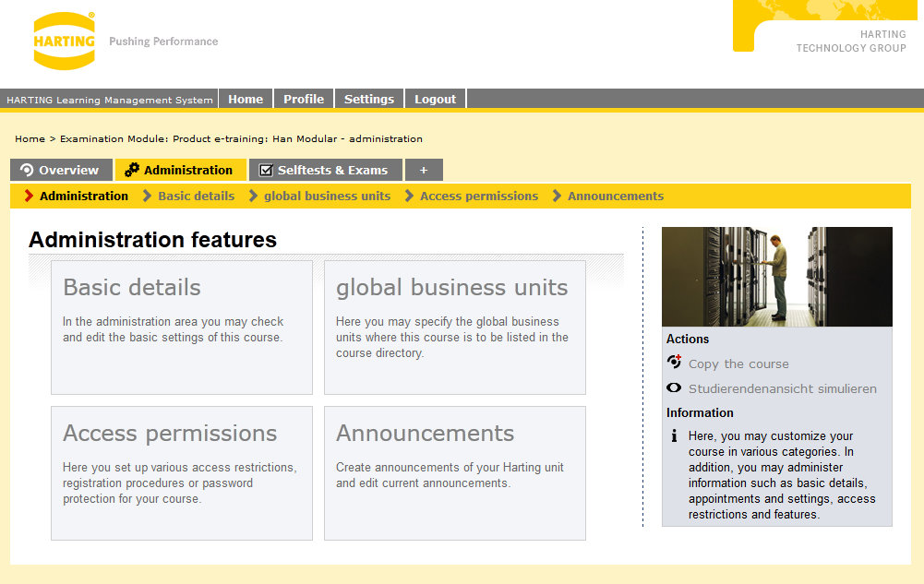Log out using the Logout menu item

[435, 99]
